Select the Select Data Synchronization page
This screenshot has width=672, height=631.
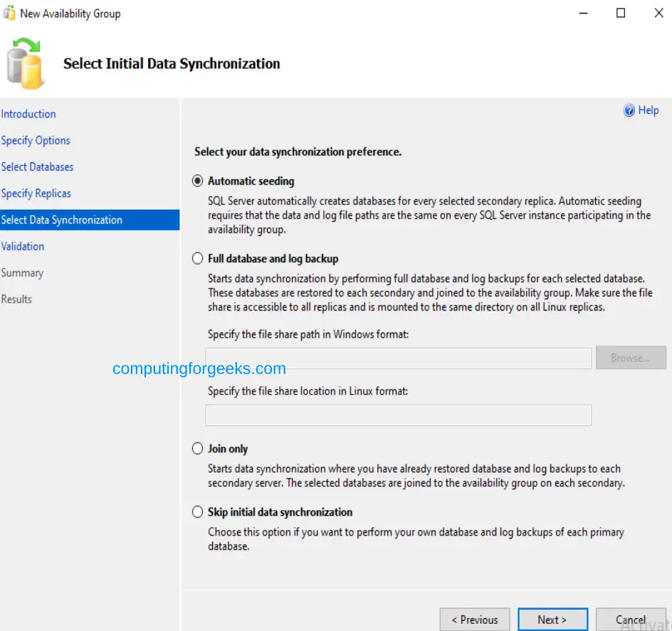[x=90, y=220]
